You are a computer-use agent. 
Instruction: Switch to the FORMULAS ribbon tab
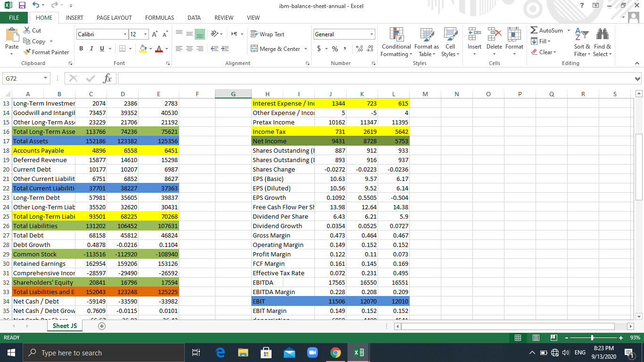coord(159,17)
